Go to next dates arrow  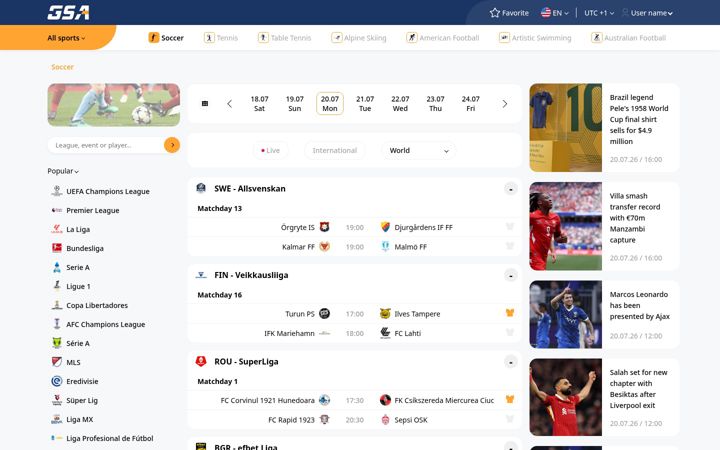[505, 104]
